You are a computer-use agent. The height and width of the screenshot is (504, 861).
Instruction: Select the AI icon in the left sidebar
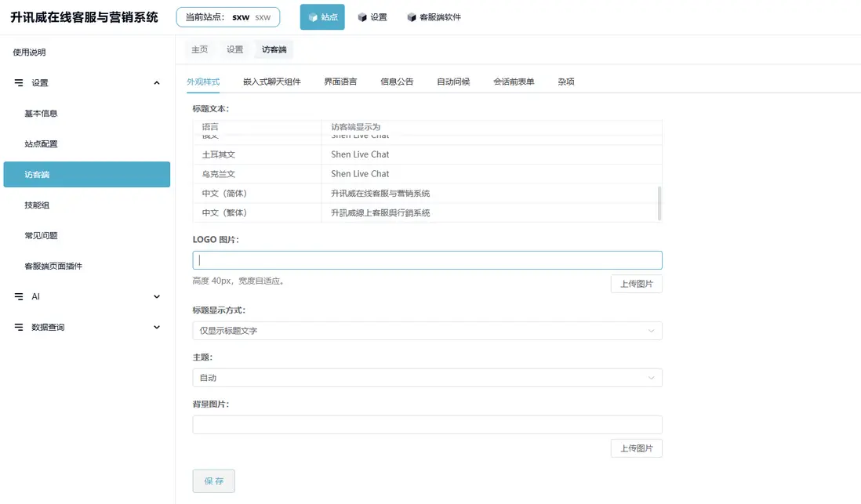pyautogui.click(x=19, y=296)
